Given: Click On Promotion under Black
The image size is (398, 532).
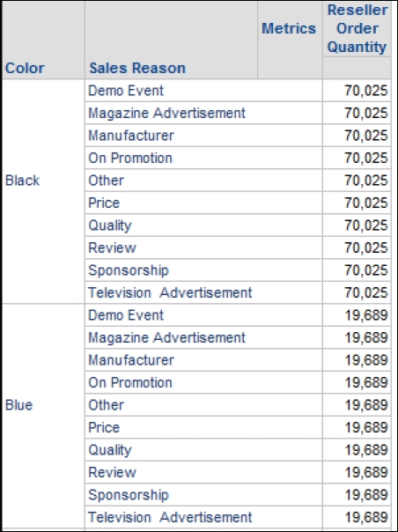Looking at the screenshot, I should tap(130, 159).
